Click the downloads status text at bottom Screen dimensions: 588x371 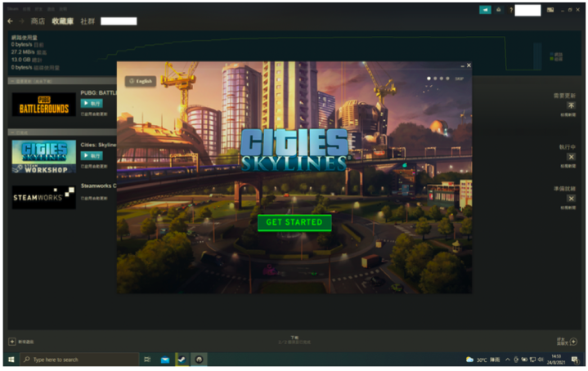click(x=294, y=340)
